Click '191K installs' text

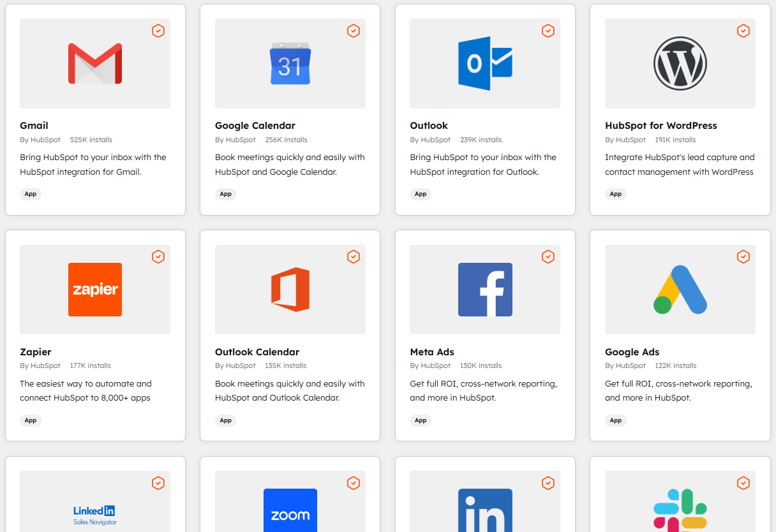(676, 140)
